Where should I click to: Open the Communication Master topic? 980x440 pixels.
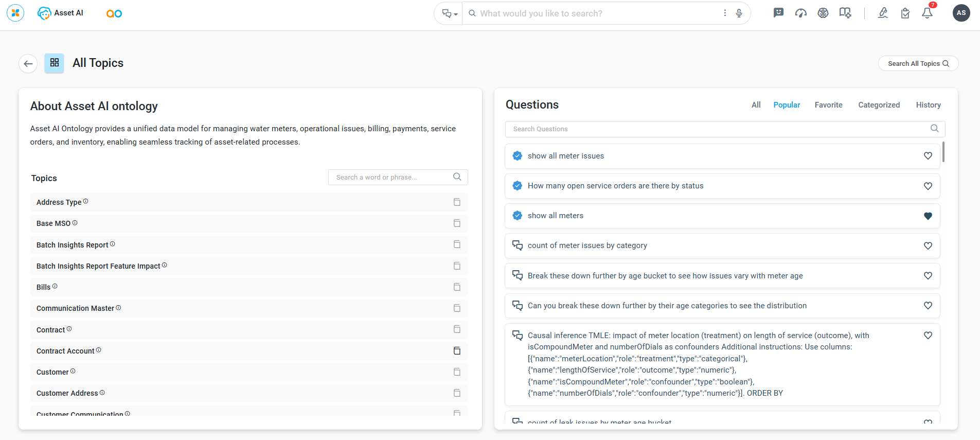point(249,308)
